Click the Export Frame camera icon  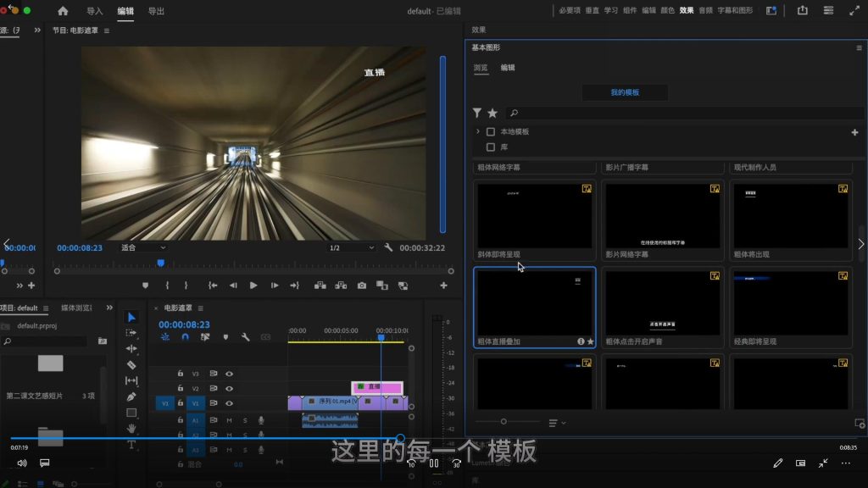362,286
